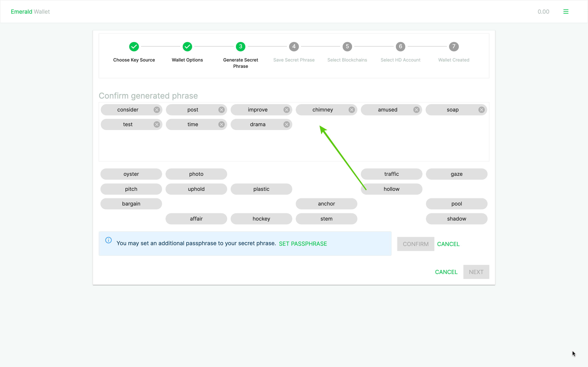The image size is (588, 367).
Task: Remove the word 'consider' with its X icon
Action: [157, 110]
